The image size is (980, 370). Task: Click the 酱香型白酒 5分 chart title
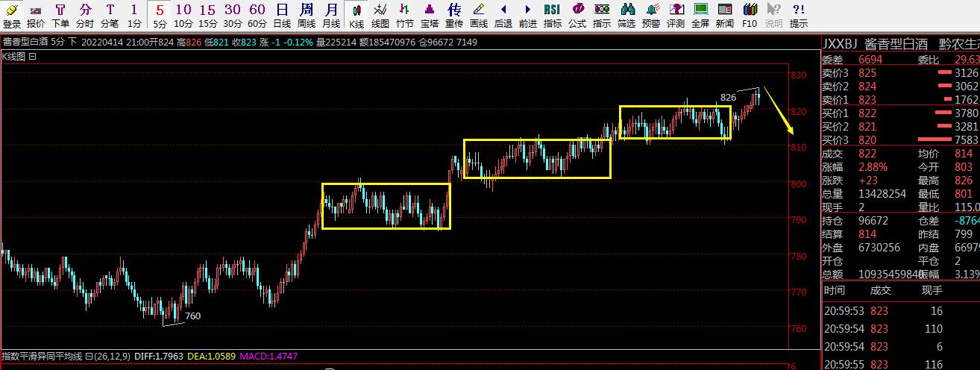tap(34, 42)
